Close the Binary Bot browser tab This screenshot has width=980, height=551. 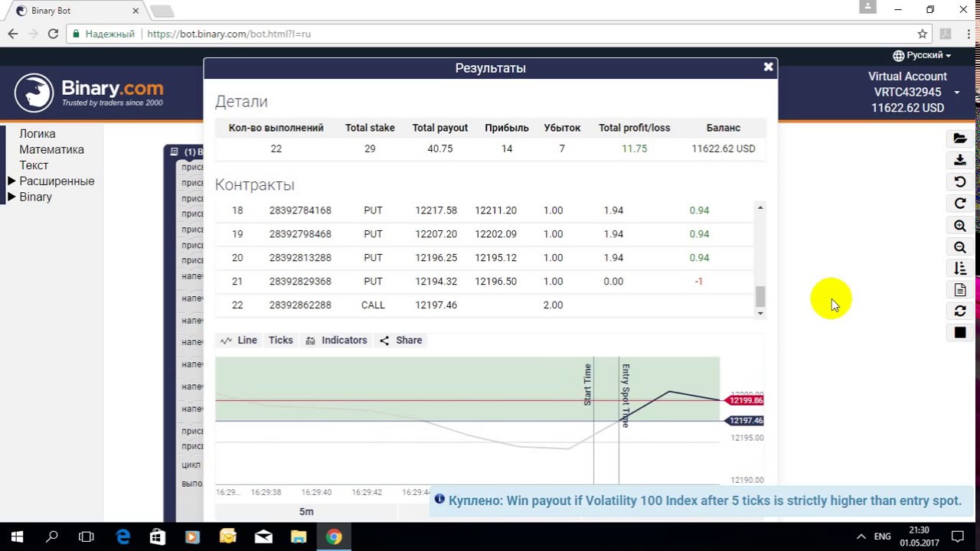(136, 11)
